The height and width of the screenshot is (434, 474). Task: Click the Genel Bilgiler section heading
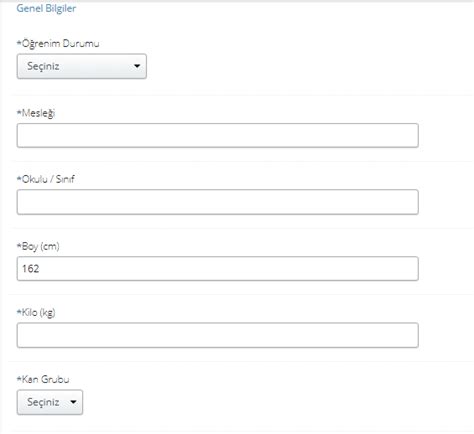click(x=46, y=8)
